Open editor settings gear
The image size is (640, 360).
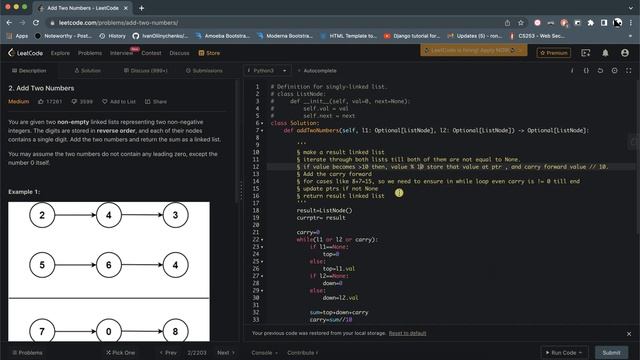[x=614, y=71]
